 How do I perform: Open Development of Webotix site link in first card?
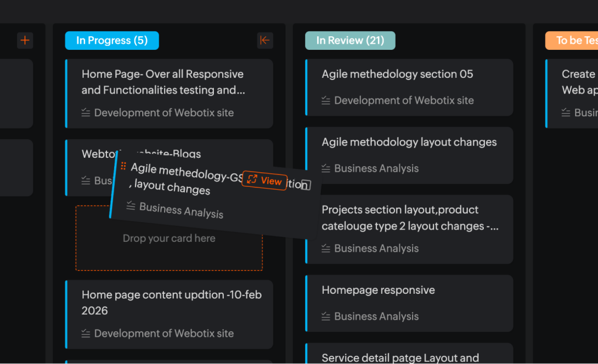(164, 113)
